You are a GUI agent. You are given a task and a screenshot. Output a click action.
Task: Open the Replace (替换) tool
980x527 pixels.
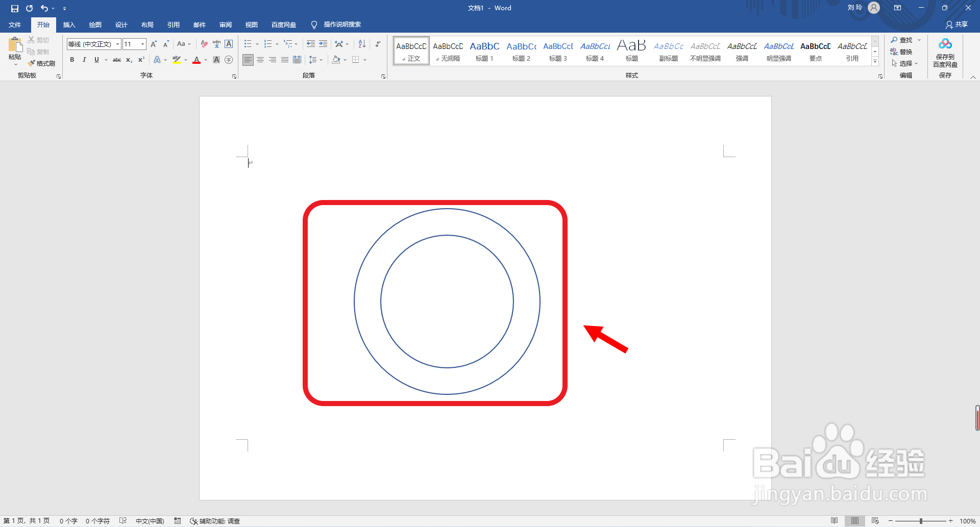901,52
